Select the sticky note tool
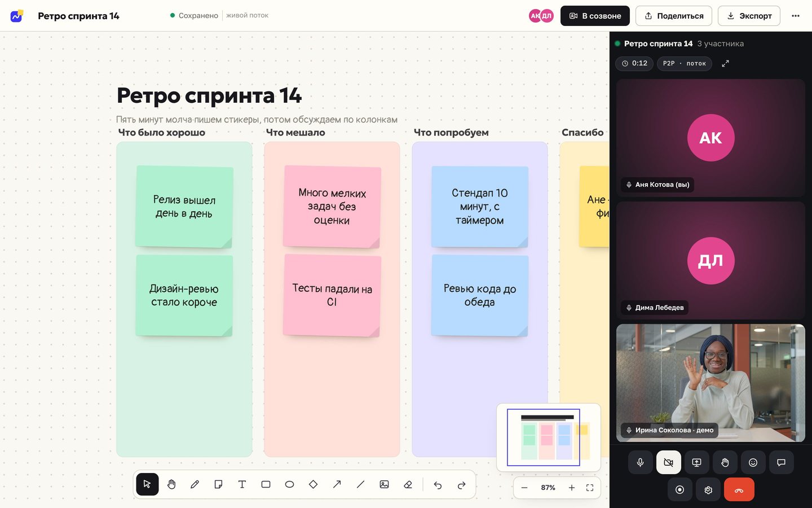 pos(219,484)
